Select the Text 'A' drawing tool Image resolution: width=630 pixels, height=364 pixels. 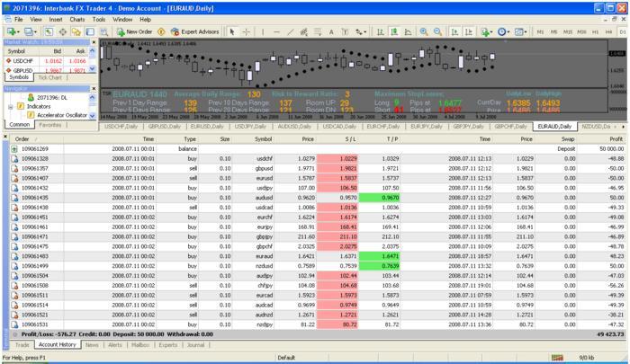[331, 31]
